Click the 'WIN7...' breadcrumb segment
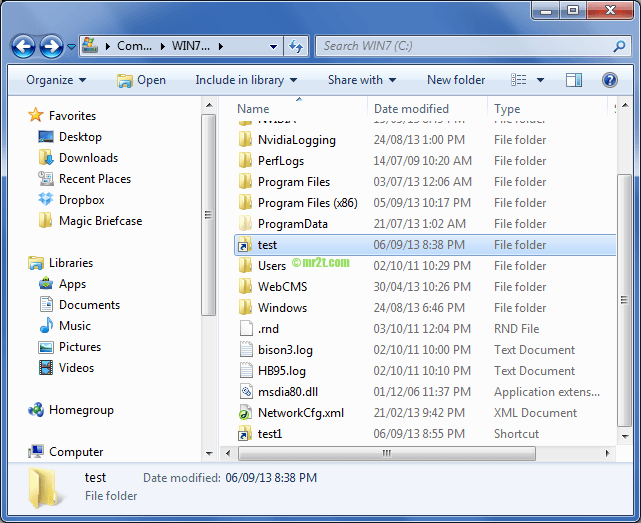The image size is (641, 523). tap(191, 46)
